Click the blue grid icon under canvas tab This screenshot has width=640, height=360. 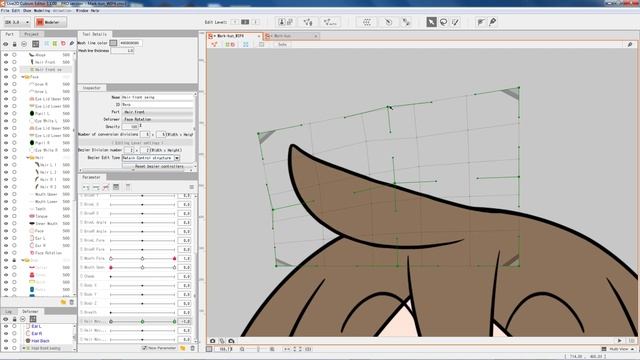(x=246, y=44)
